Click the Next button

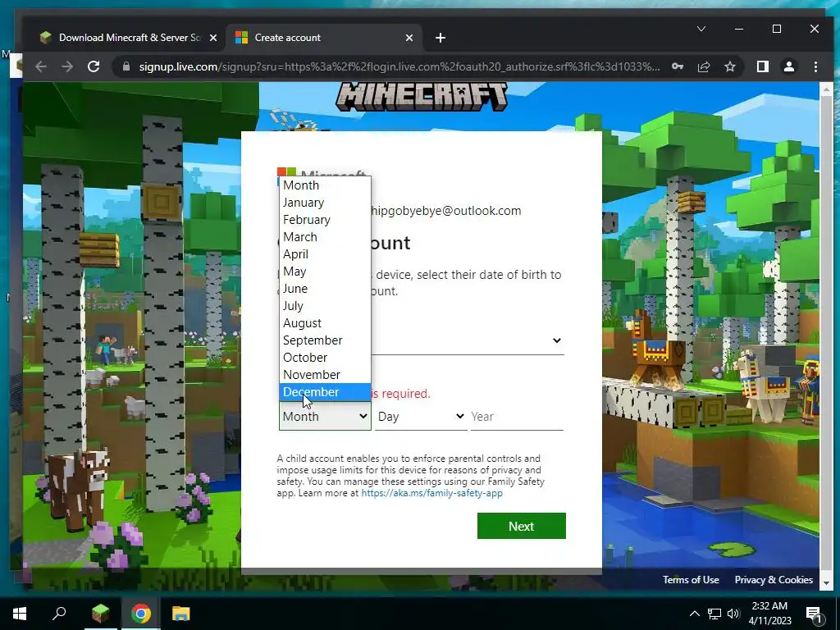tap(521, 526)
